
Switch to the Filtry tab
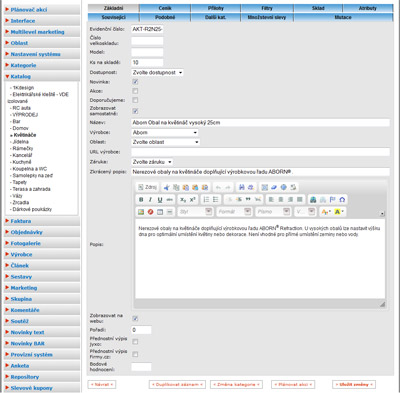click(x=267, y=8)
